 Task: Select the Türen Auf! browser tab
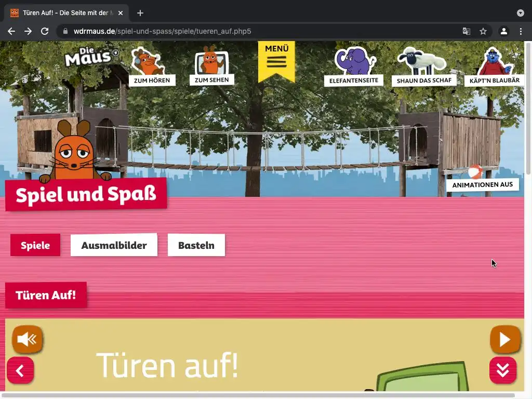coord(66,13)
